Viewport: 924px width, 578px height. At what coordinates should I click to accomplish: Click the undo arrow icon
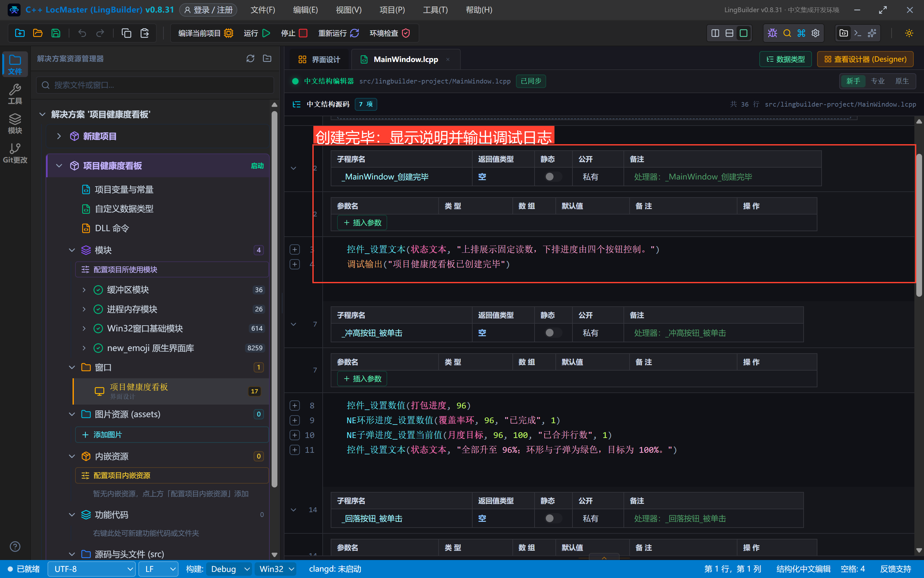[82, 33]
